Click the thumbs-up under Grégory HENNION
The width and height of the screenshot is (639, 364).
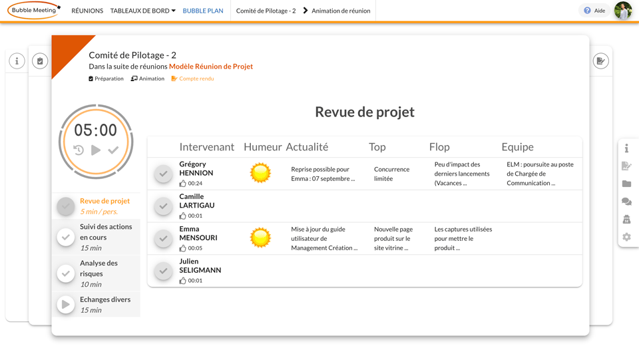click(182, 184)
